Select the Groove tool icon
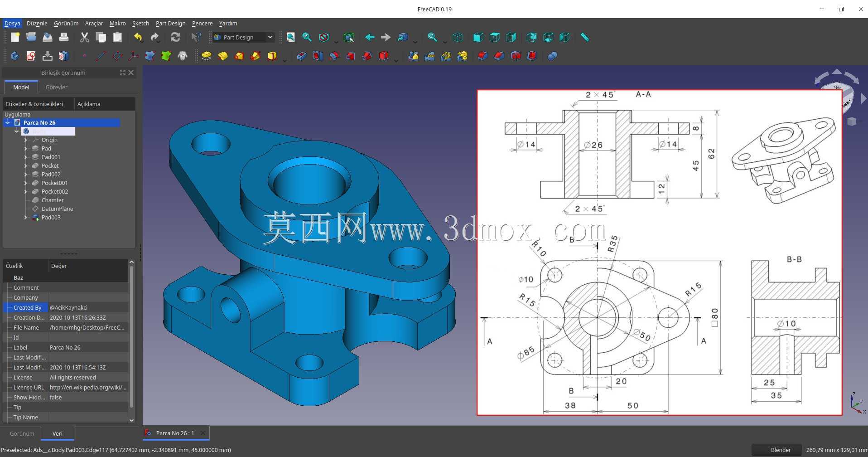Viewport: 868px width, 457px height. 334,56
